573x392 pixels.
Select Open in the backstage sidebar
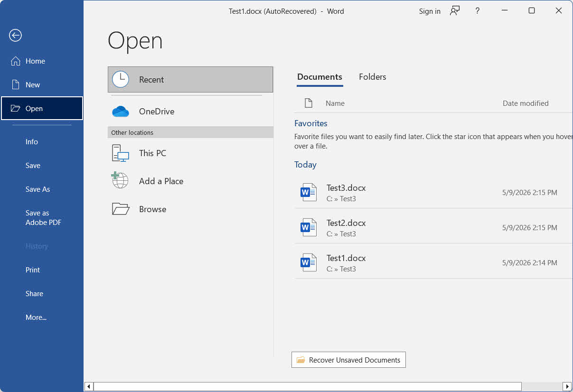click(x=42, y=108)
